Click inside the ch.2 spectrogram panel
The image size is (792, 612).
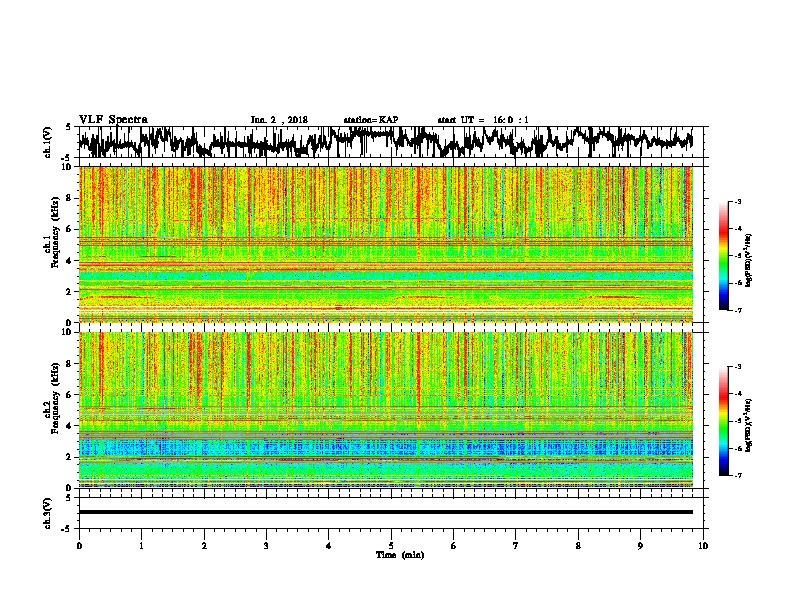386,410
